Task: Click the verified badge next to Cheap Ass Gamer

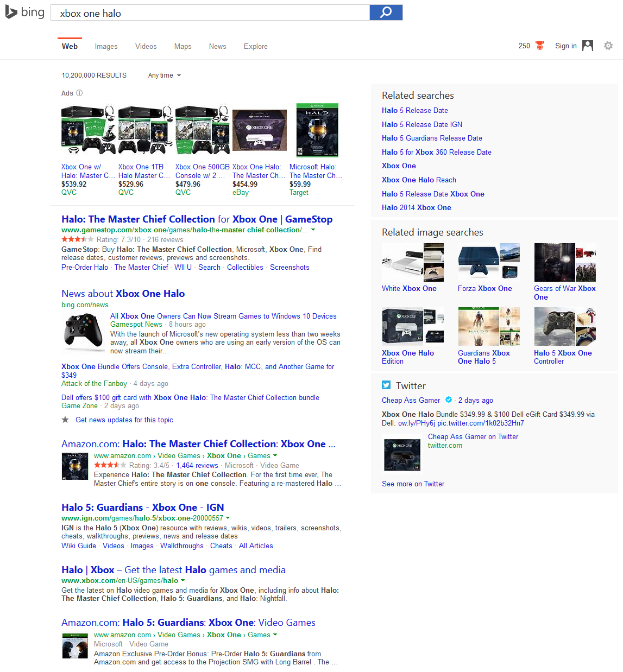Action: (x=448, y=400)
